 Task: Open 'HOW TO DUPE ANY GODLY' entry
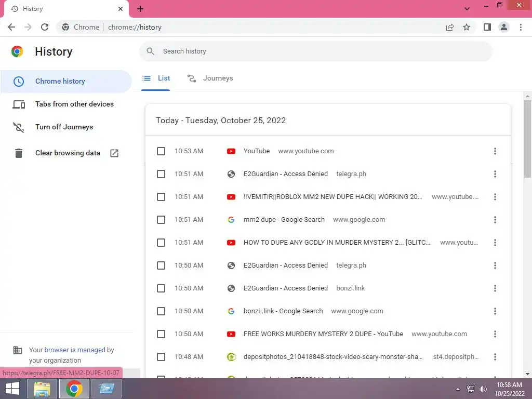pos(337,243)
